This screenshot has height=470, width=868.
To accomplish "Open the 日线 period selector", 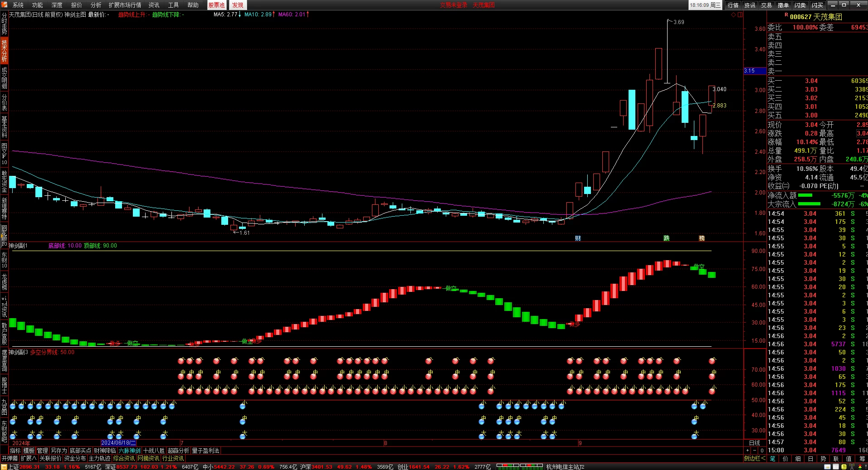I will 755,443.
